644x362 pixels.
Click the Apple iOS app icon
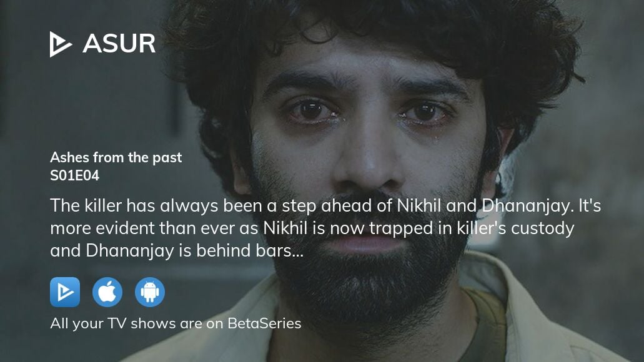107,292
